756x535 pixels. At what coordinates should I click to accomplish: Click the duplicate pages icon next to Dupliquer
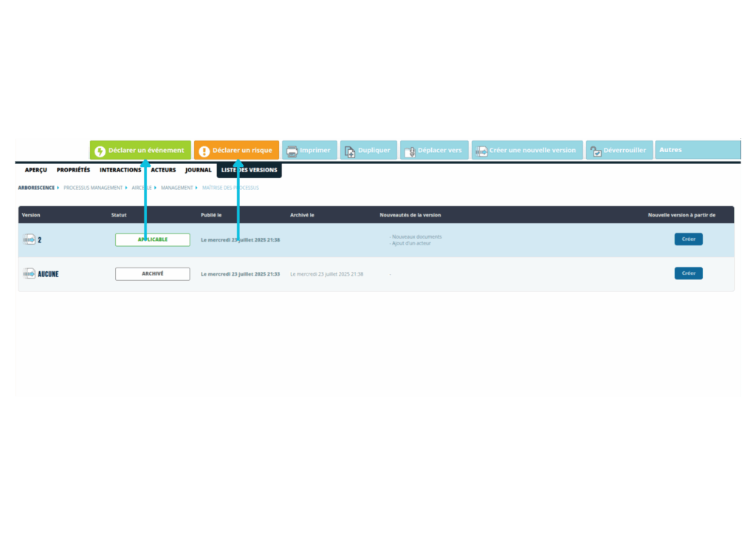[350, 152]
